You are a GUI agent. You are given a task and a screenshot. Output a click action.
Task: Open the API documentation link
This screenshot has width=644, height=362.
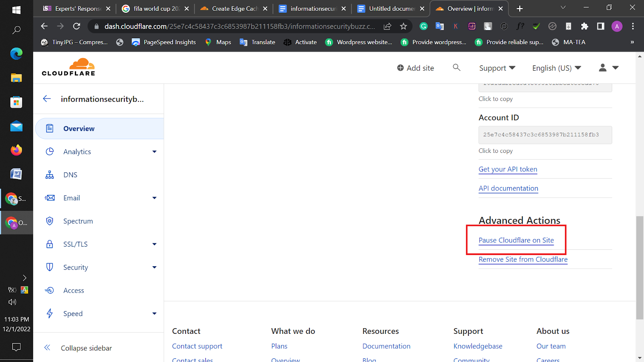[508, 188]
